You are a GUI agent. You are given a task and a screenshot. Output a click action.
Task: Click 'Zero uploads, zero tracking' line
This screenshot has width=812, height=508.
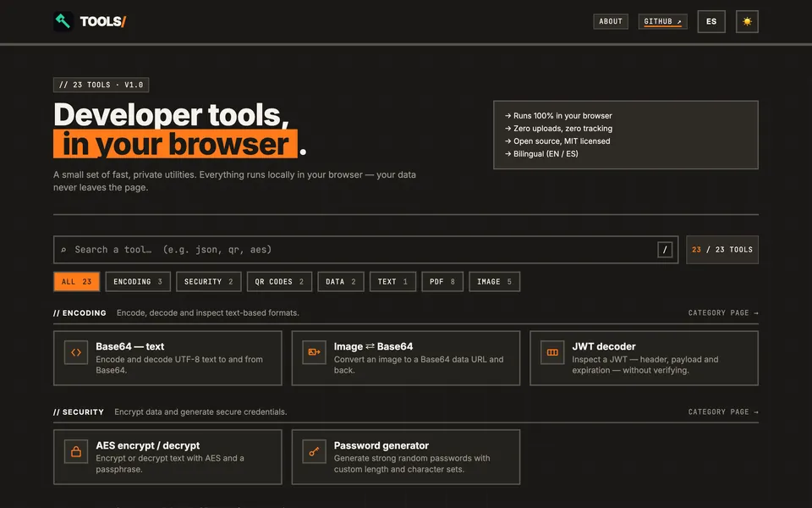(558, 128)
